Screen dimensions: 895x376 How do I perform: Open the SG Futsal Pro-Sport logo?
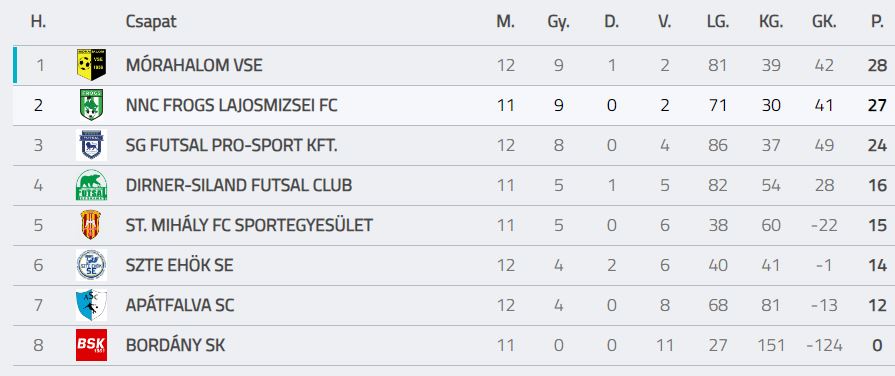click(91, 145)
